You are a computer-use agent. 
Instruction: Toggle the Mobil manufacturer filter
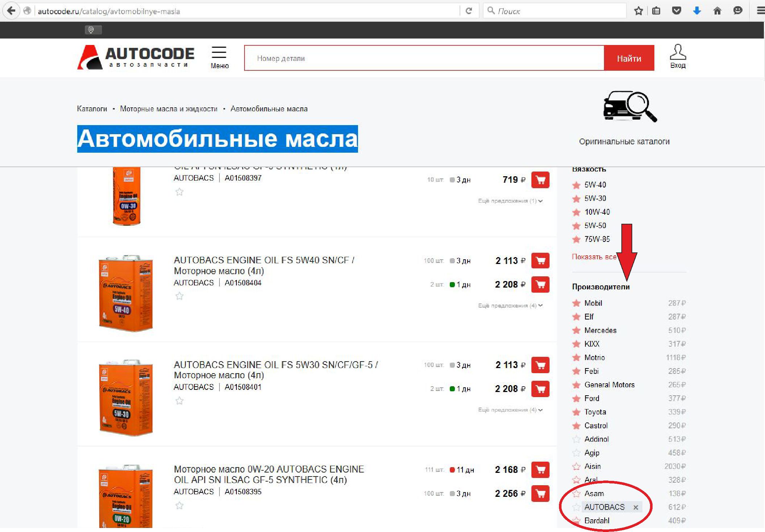(x=593, y=303)
